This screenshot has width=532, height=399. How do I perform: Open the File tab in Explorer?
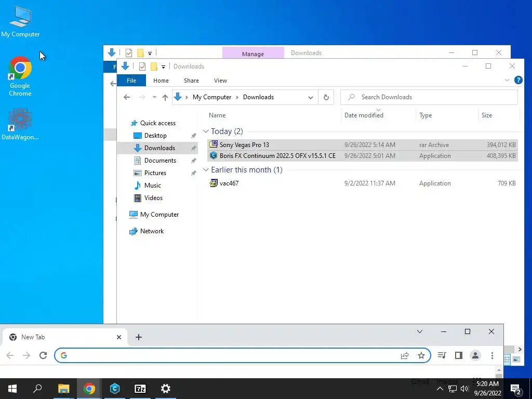(131, 81)
